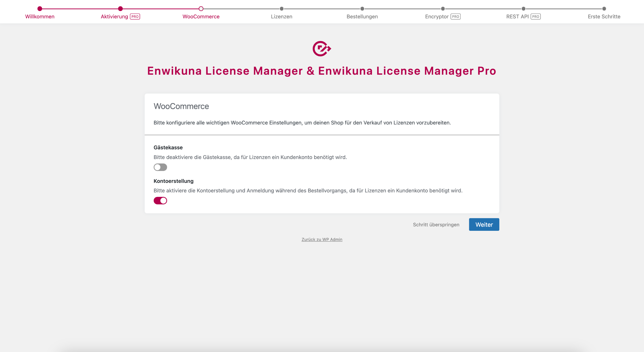
Task: Click the Willkommen progress dot
Action: [40, 9]
